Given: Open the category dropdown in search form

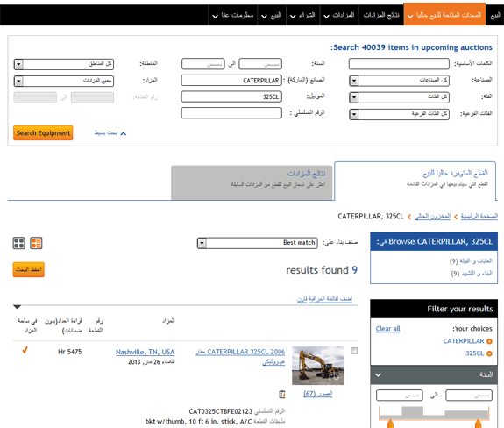Looking at the screenshot, I should pos(399,97).
